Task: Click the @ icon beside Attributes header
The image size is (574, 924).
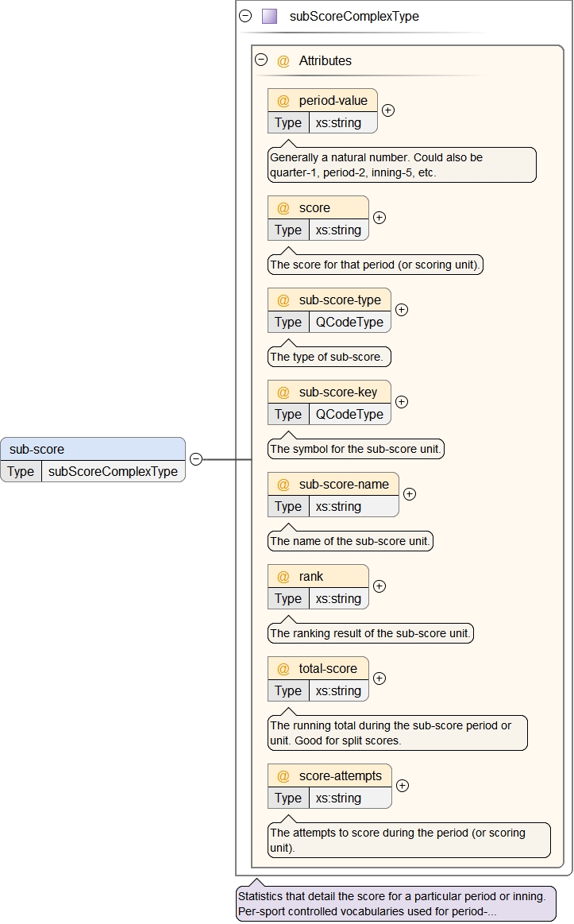Action: [283, 60]
